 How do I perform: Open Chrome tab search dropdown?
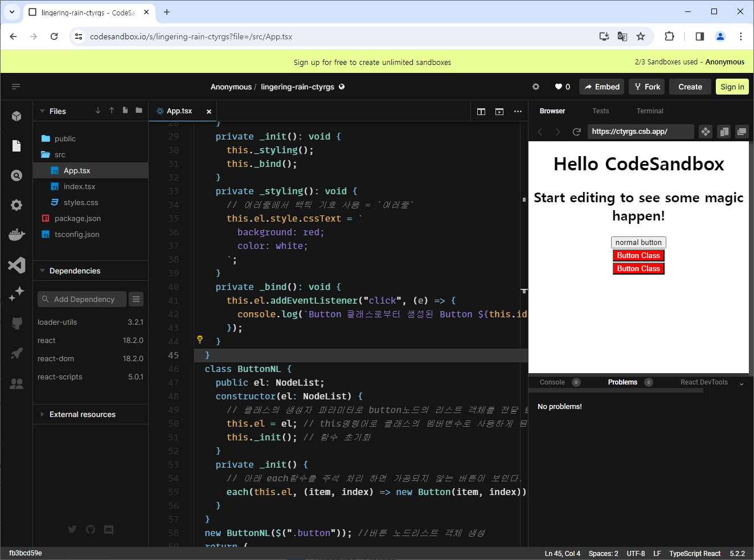pyautogui.click(x=11, y=11)
